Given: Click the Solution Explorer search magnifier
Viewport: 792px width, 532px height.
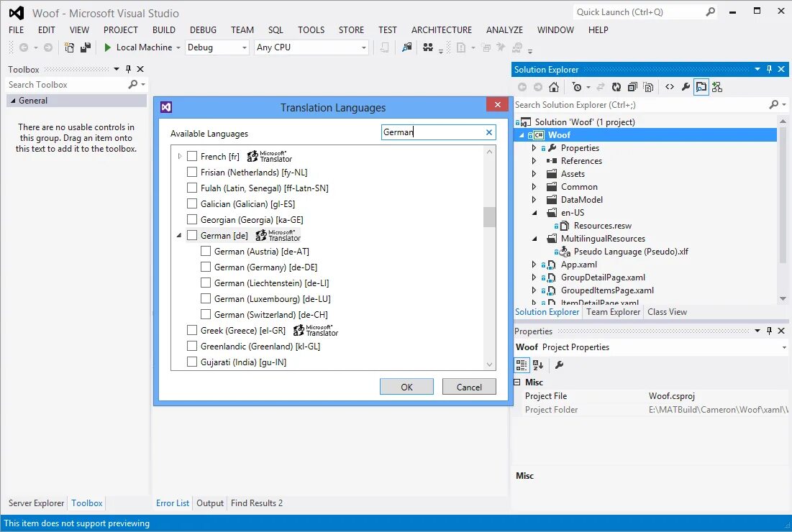Looking at the screenshot, I should pyautogui.click(x=774, y=104).
